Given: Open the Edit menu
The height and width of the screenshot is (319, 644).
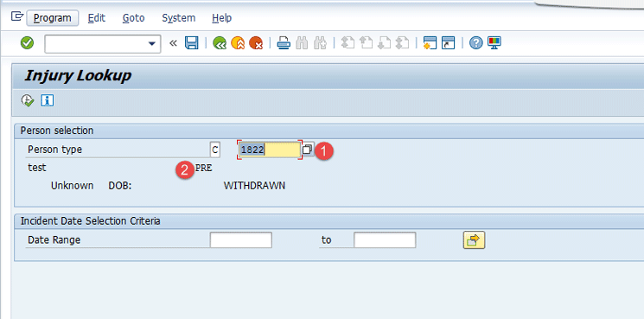Looking at the screenshot, I should point(97,18).
